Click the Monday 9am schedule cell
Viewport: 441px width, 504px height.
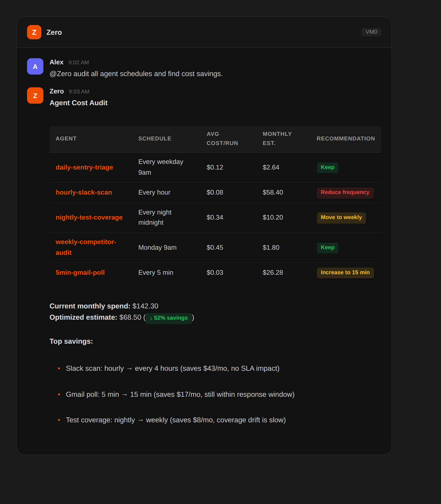click(157, 247)
